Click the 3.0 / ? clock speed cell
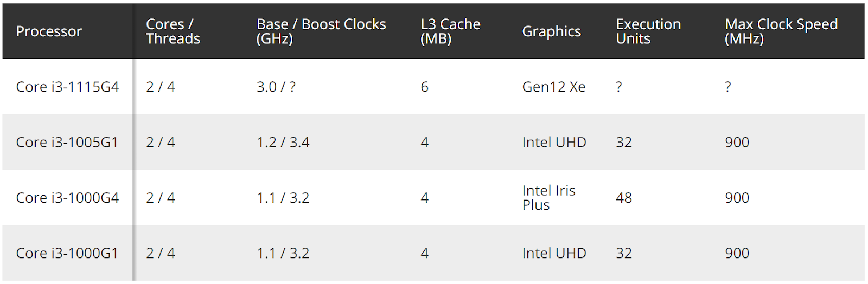Image resolution: width=868 pixels, height=284 pixels. (x=276, y=87)
